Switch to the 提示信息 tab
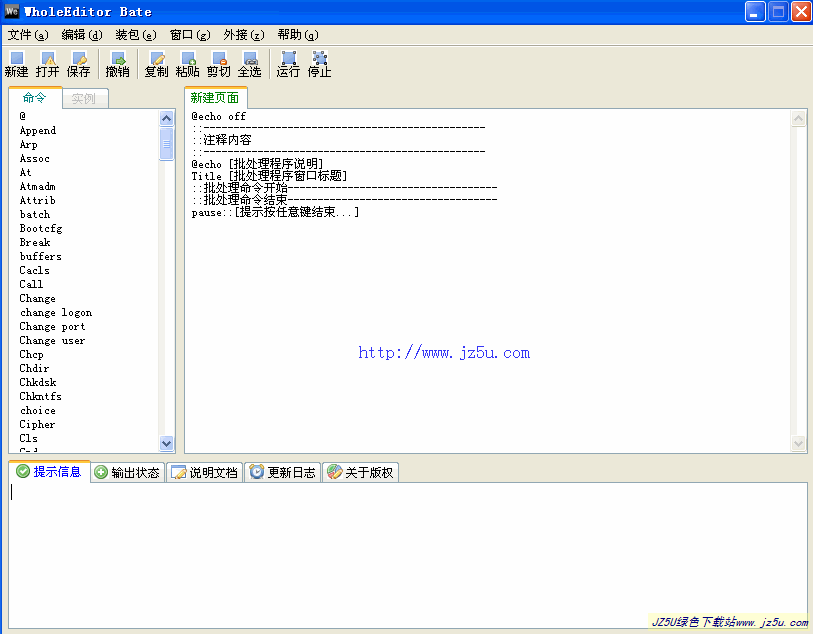 [x=49, y=471]
